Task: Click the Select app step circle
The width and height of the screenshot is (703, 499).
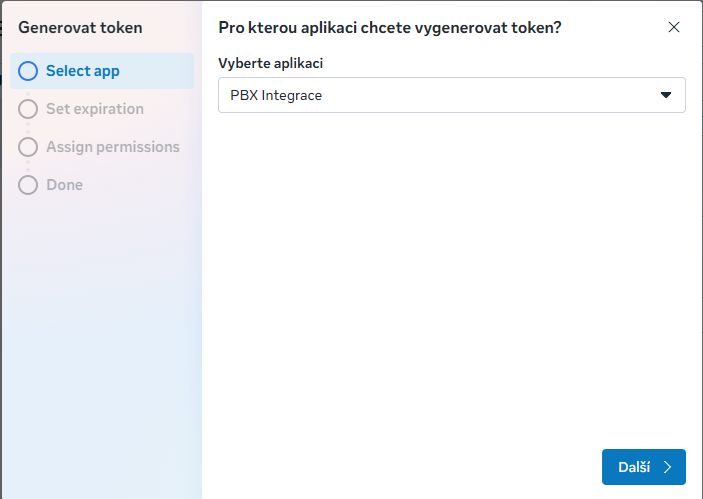Action: point(28,71)
